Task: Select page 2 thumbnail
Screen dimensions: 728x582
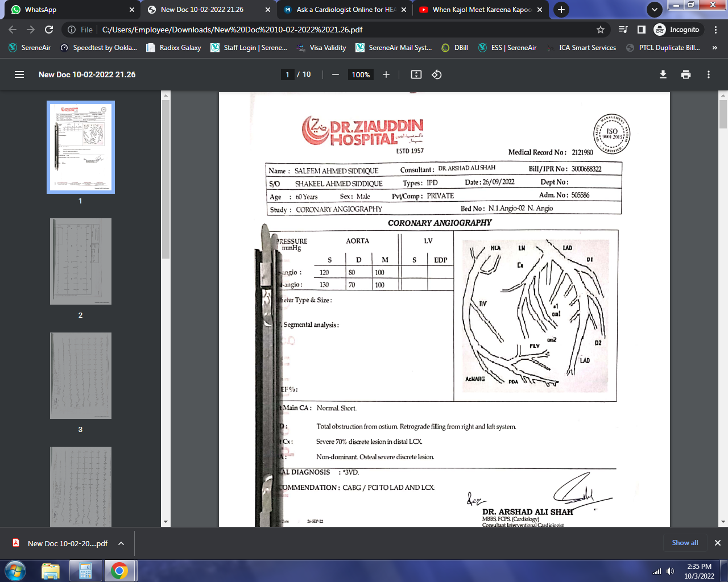Action: [x=81, y=261]
